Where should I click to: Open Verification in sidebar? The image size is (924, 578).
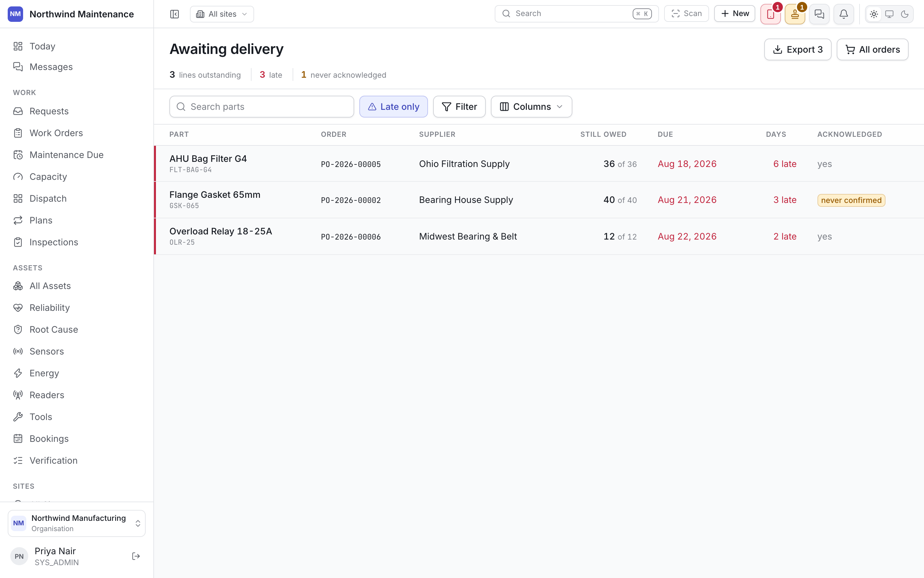77,460
